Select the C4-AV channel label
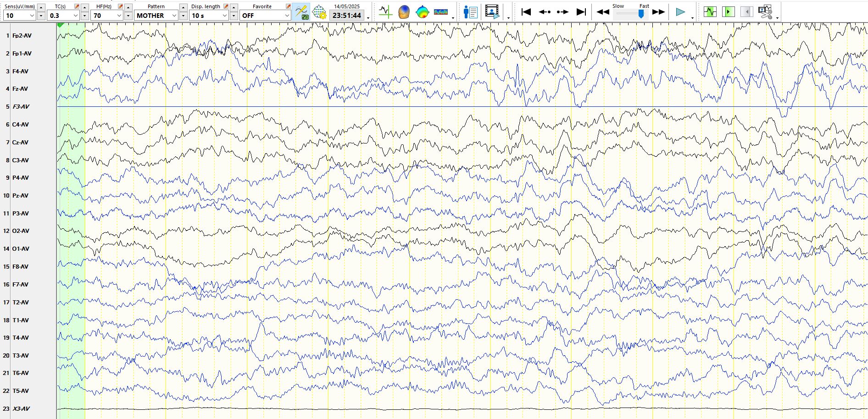Image resolution: width=868 pixels, height=419 pixels. [x=21, y=125]
